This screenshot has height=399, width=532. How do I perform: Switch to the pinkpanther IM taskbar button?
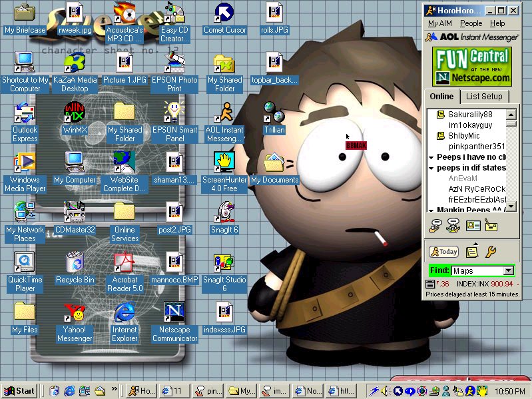point(208,391)
